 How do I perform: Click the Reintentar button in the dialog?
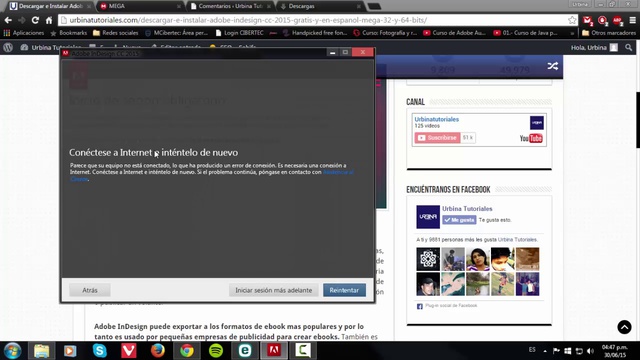pyautogui.click(x=344, y=290)
